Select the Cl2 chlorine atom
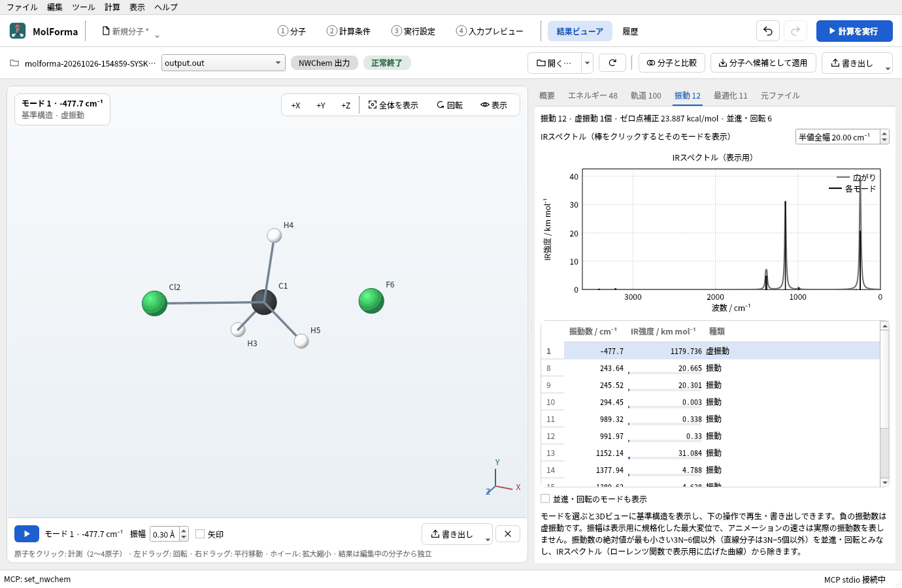This screenshot has height=588, width=902. 155,303
